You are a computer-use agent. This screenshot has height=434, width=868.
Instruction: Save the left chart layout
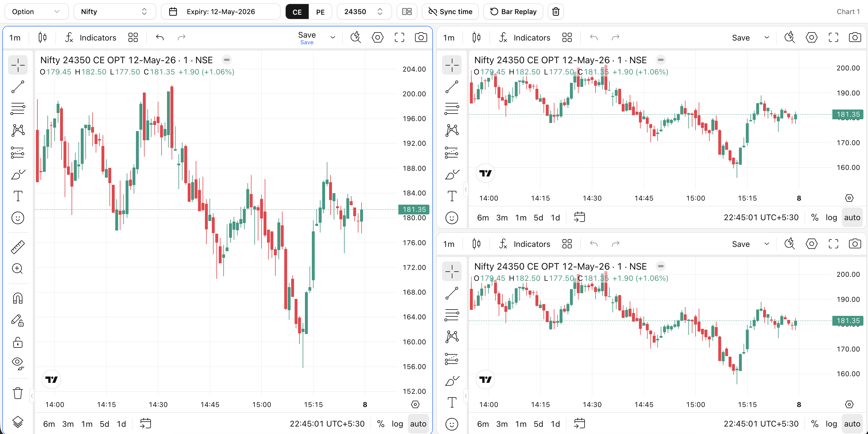pos(307,37)
